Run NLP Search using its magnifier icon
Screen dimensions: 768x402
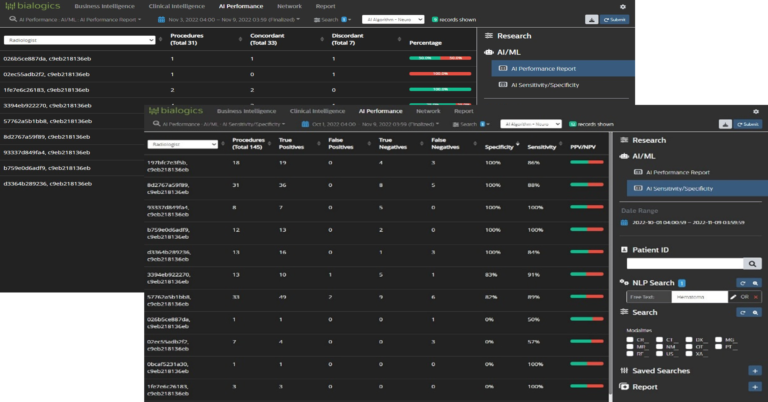755,283
